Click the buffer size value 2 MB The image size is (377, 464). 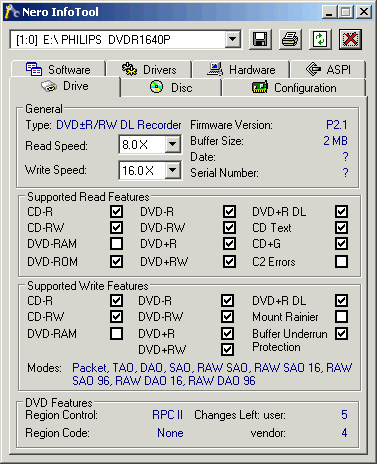[335, 141]
